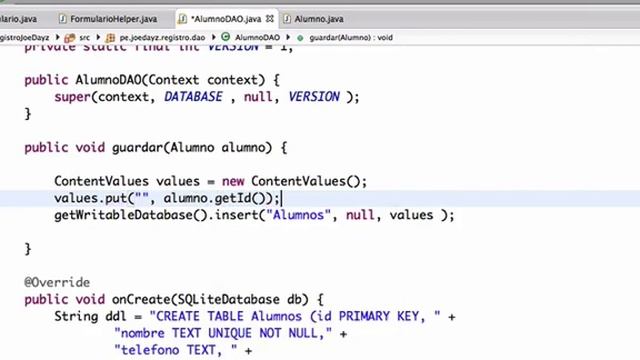Click the FormularioHelper.java file icon

[x=62, y=19]
